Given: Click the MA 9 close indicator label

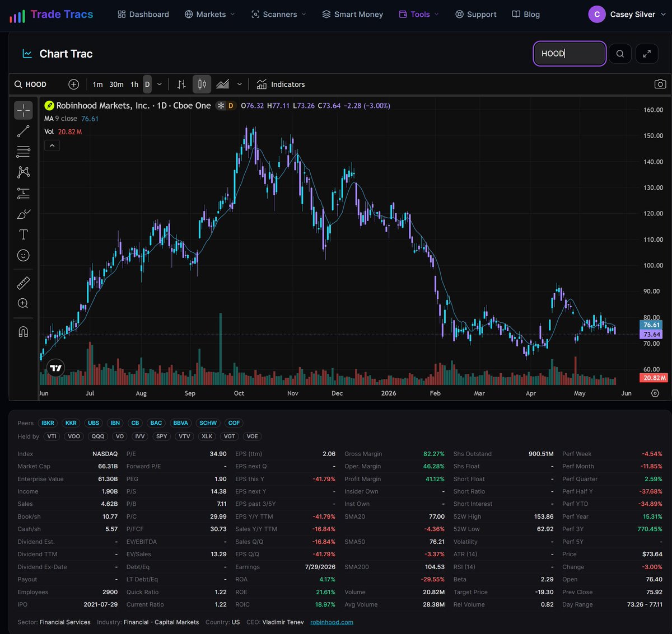Looking at the screenshot, I should click(61, 119).
